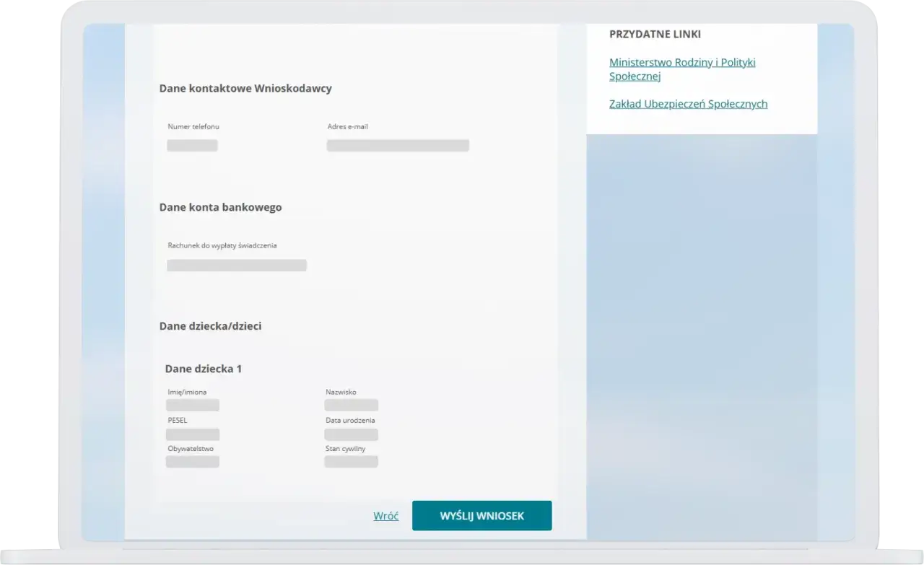
Task: Click the Dane kontaktowe Wnioskodawcy section header
Action: tap(245, 88)
